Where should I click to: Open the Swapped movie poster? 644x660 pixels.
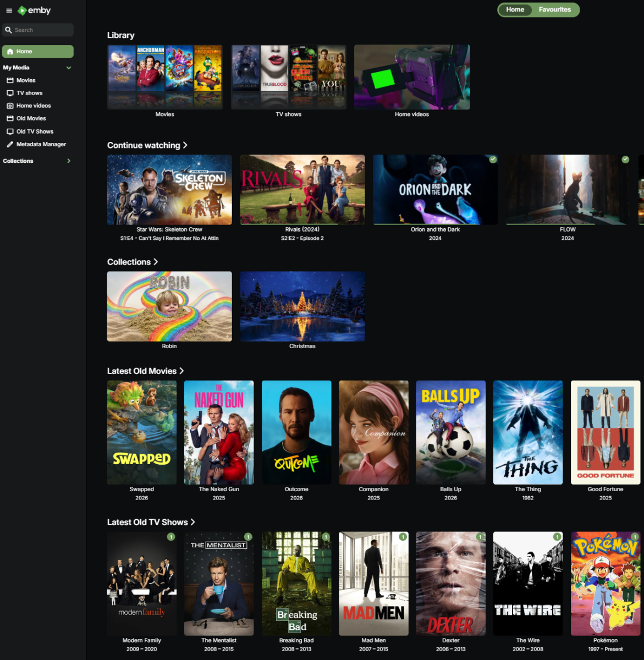click(142, 432)
